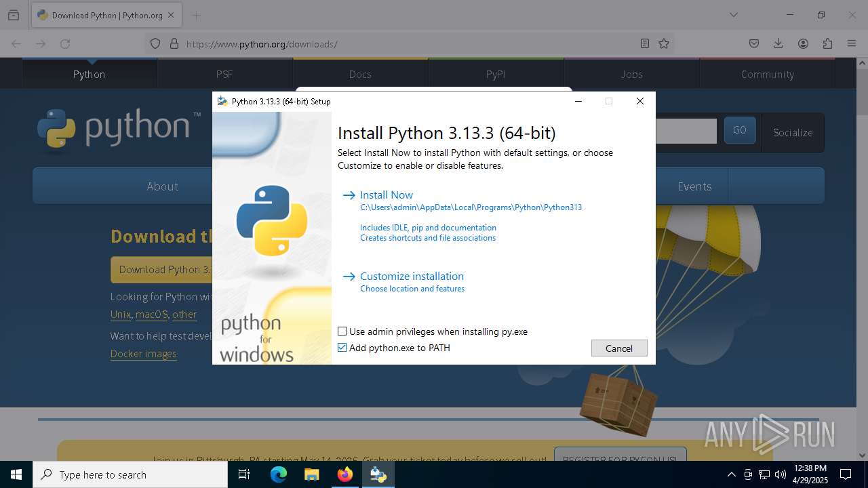Follow the macOS download link
Screen dimensions: 868x488
151,314
